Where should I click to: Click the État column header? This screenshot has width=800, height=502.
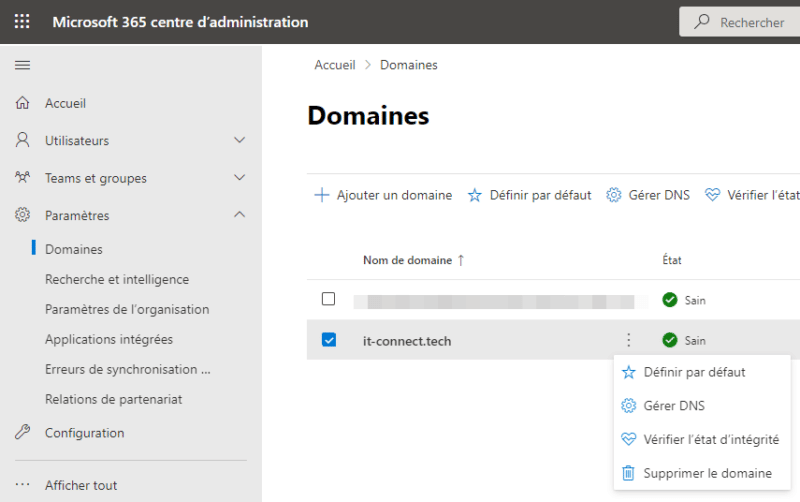click(672, 260)
